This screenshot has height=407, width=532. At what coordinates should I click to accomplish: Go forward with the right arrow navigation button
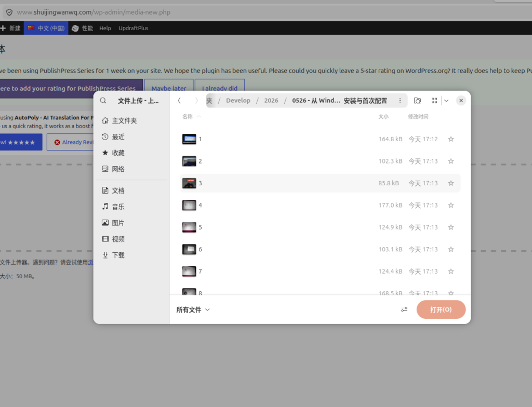point(196,100)
